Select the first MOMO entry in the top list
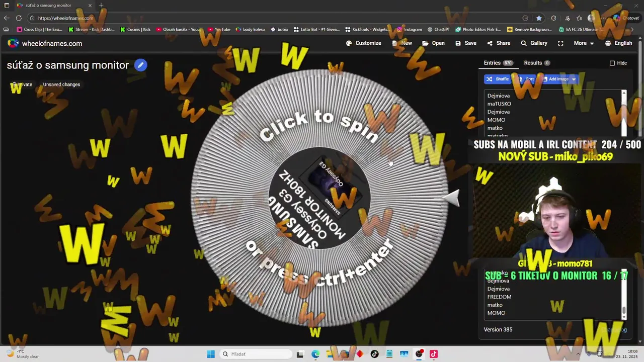Image resolution: width=644 pixels, height=362 pixels. pyautogui.click(x=496, y=120)
